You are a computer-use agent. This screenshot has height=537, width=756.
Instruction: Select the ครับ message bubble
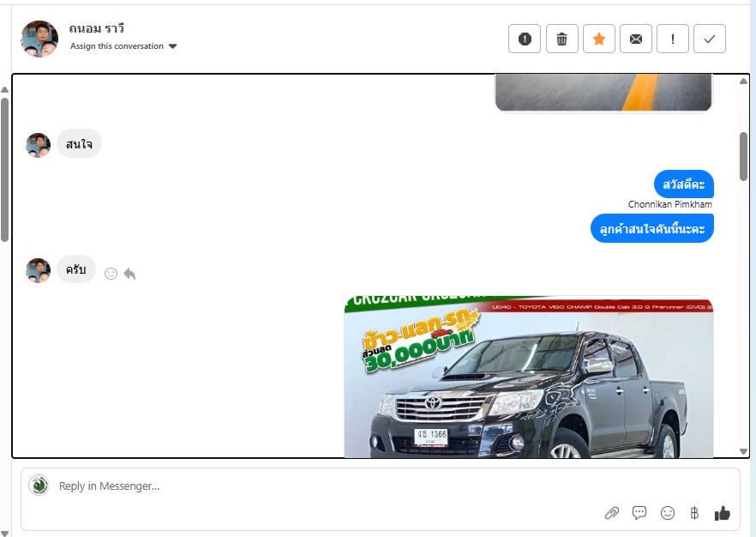pos(76,268)
